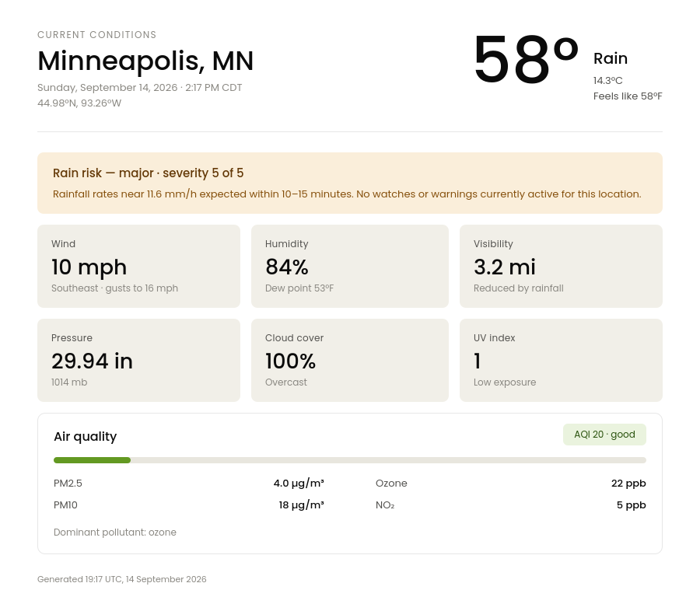This screenshot has width=700, height=611.
Task: Click the Low exposure text
Action: click(505, 382)
